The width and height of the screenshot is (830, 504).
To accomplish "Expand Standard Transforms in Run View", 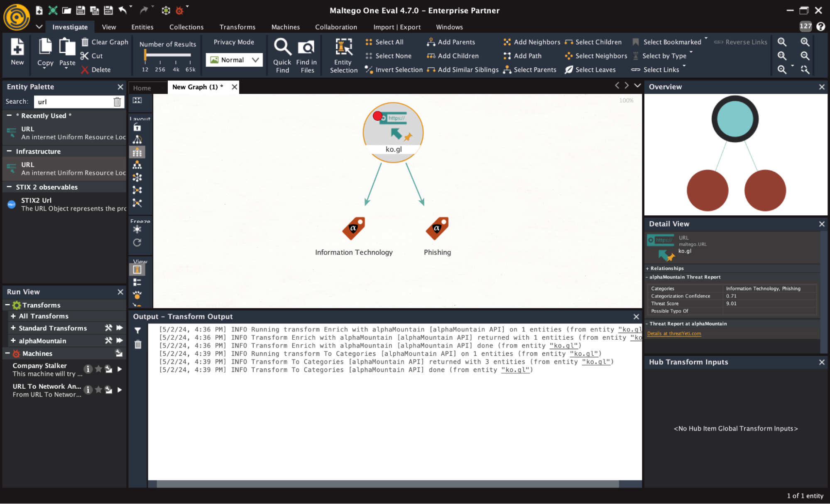I will [x=13, y=328].
